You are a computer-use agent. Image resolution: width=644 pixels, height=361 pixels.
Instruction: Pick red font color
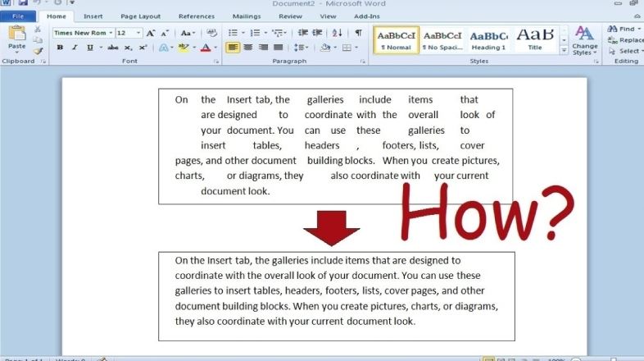[x=206, y=48]
